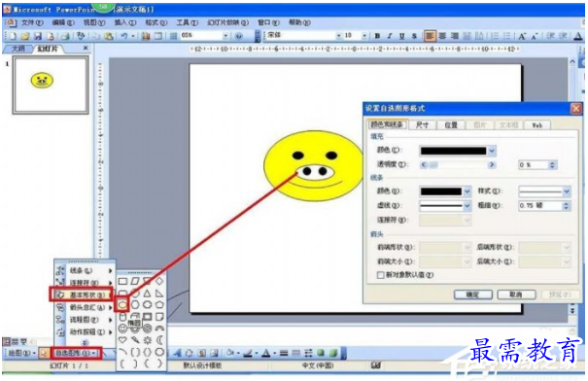Image resolution: width=588 pixels, height=381 pixels.
Task: Open the line color dropdown in dialog
Action: coord(467,191)
